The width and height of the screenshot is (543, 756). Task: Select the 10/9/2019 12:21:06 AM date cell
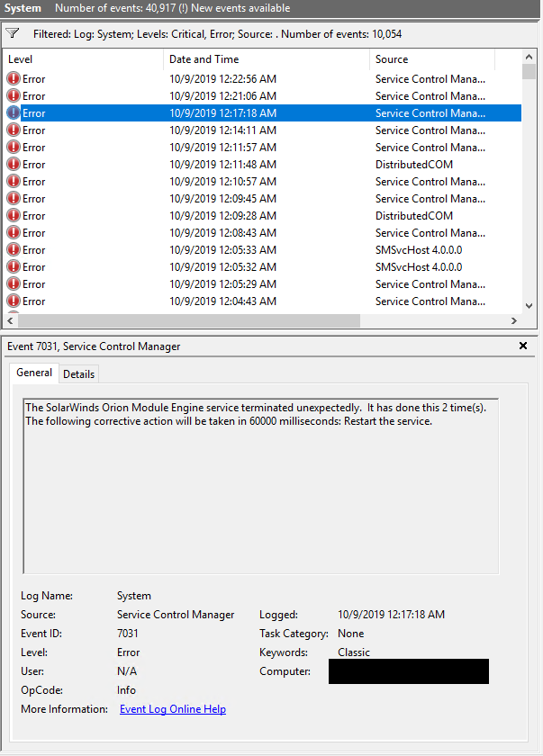point(222,96)
